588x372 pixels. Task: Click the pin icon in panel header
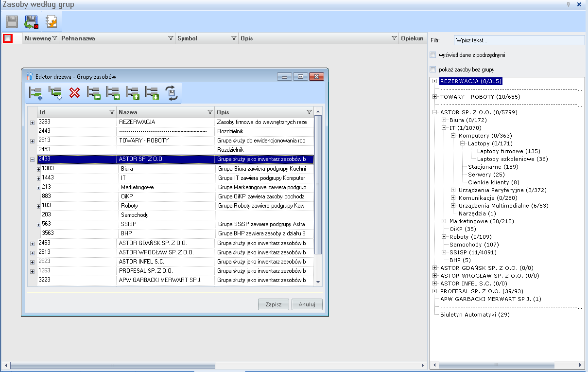(569, 4)
